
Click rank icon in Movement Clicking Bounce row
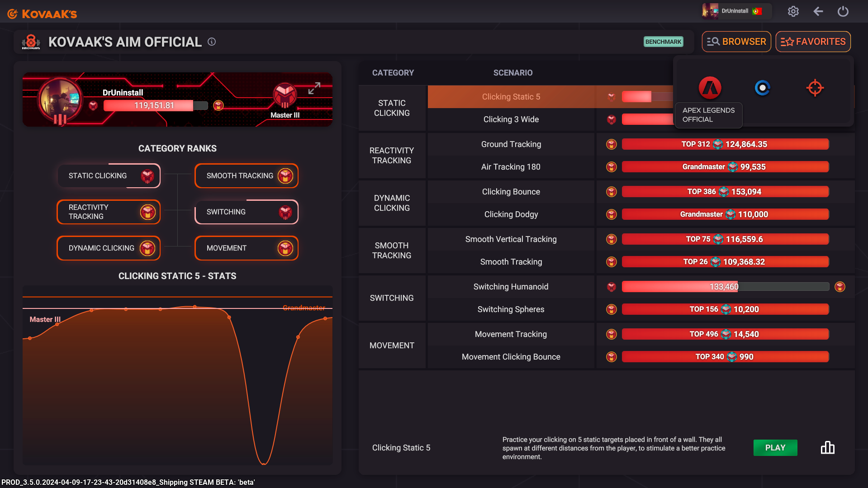point(612,357)
